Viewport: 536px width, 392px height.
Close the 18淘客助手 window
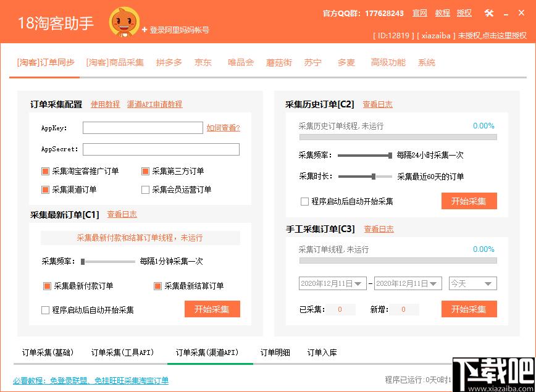point(521,13)
